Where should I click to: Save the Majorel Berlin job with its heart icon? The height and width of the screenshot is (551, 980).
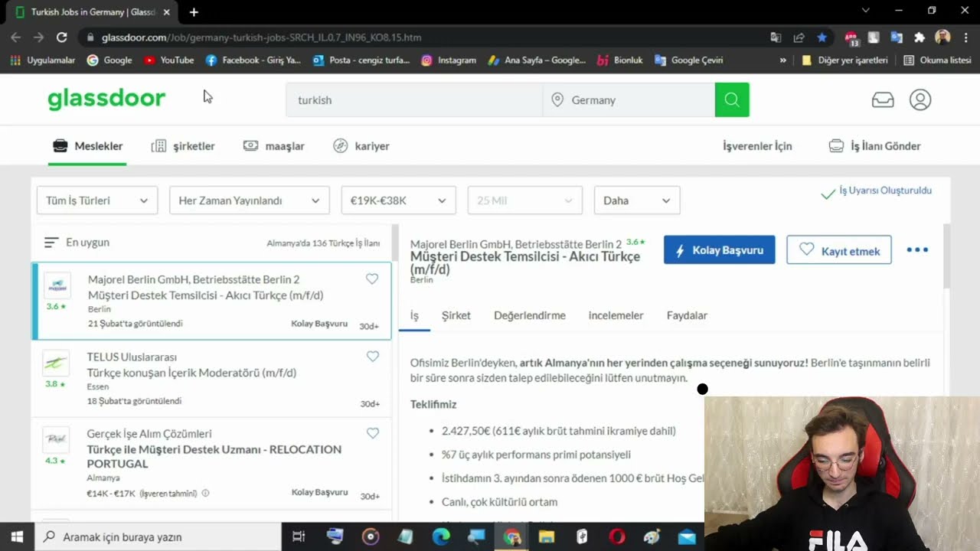point(372,279)
